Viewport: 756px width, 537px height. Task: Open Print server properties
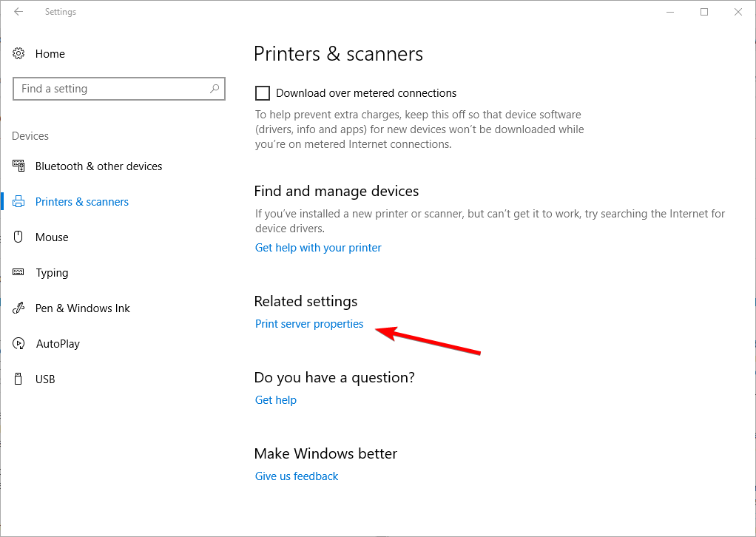click(x=309, y=324)
